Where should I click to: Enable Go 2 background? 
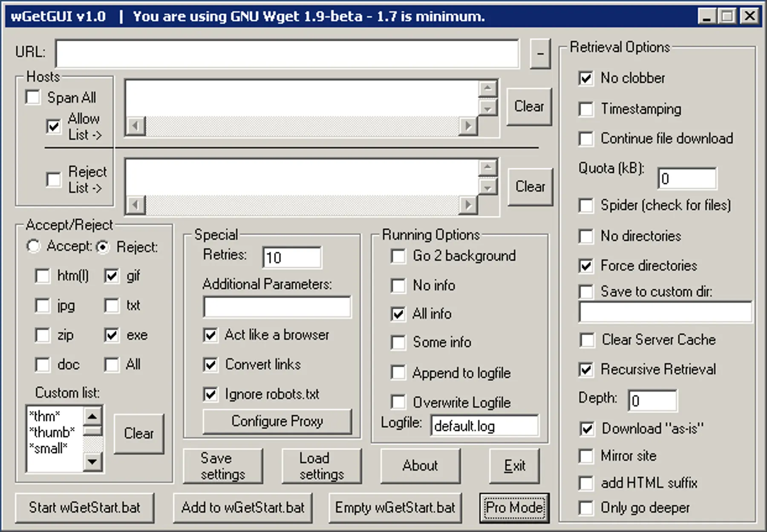[x=398, y=256]
